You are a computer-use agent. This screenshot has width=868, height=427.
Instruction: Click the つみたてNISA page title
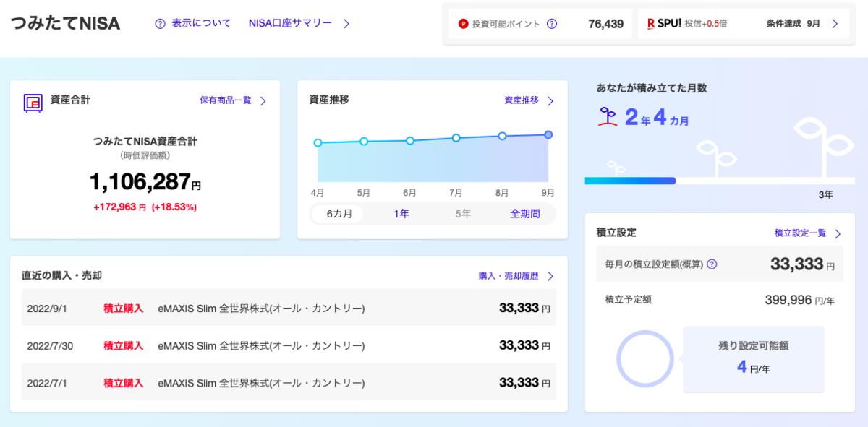click(x=65, y=23)
